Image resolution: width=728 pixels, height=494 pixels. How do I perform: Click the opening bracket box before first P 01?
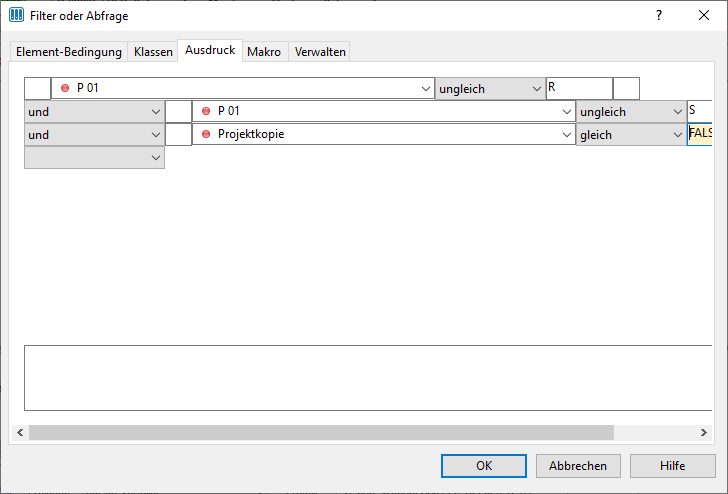[x=38, y=88]
